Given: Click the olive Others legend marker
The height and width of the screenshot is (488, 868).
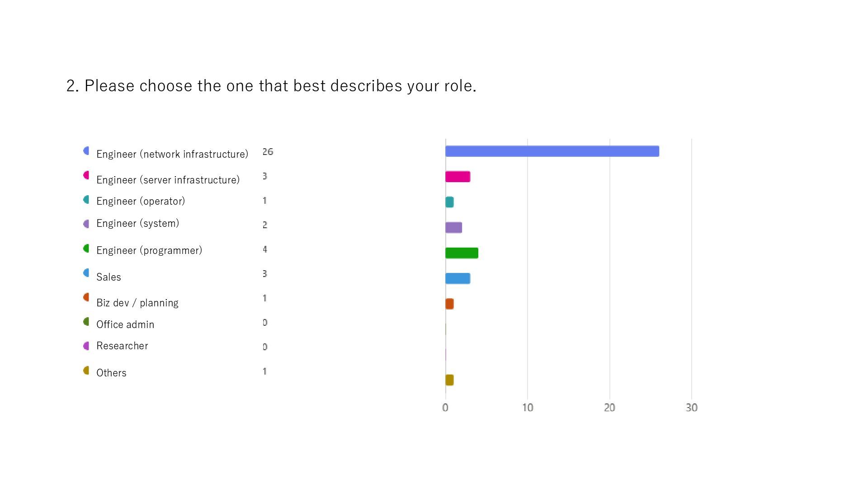Looking at the screenshot, I should (x=86, y=371).
